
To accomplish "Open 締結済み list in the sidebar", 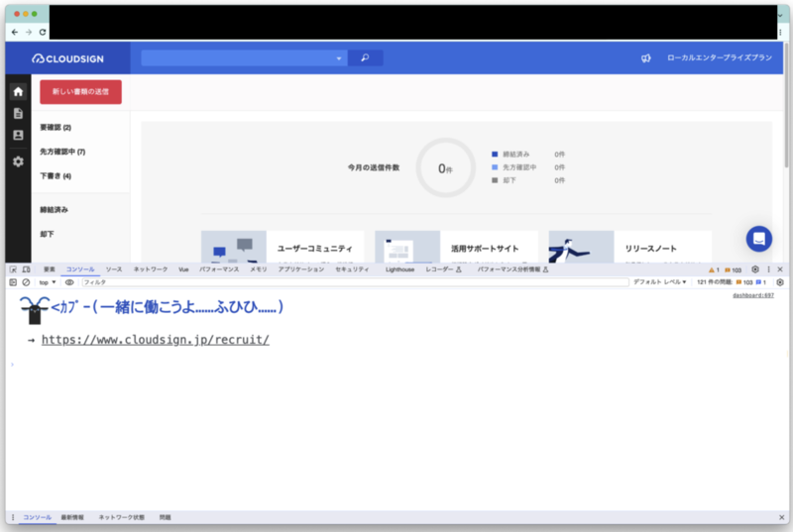I will [x=55, y=210].
